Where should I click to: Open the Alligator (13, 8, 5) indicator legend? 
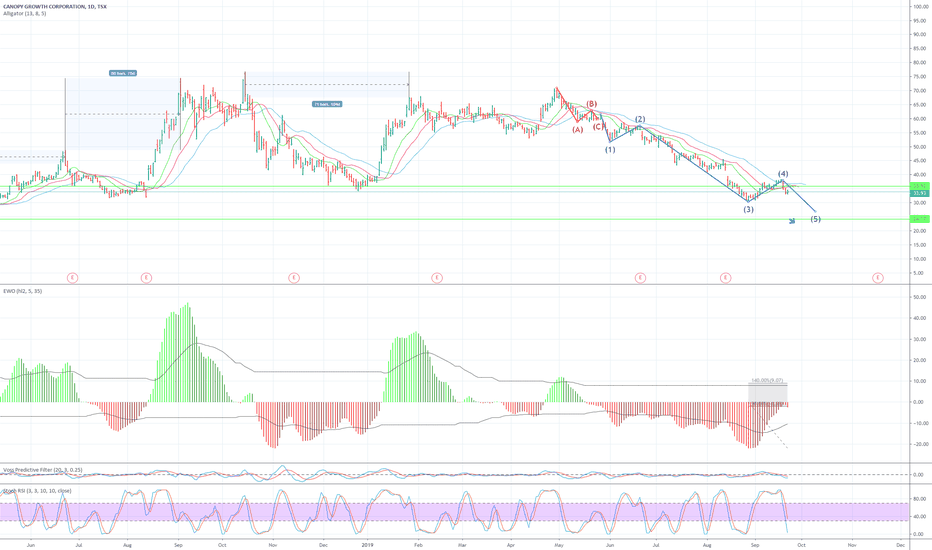click(x=24, y=13)
